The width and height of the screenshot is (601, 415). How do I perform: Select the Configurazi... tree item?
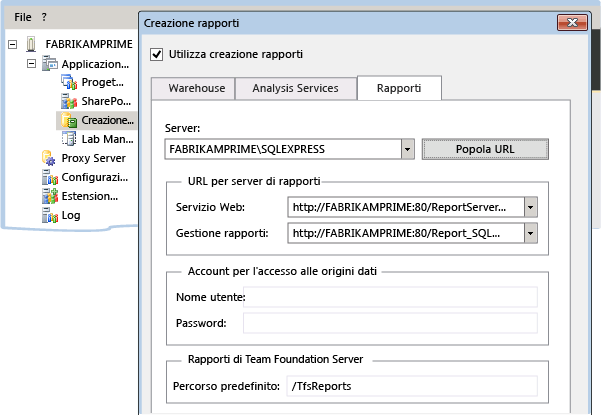click(x=95, y=177)
